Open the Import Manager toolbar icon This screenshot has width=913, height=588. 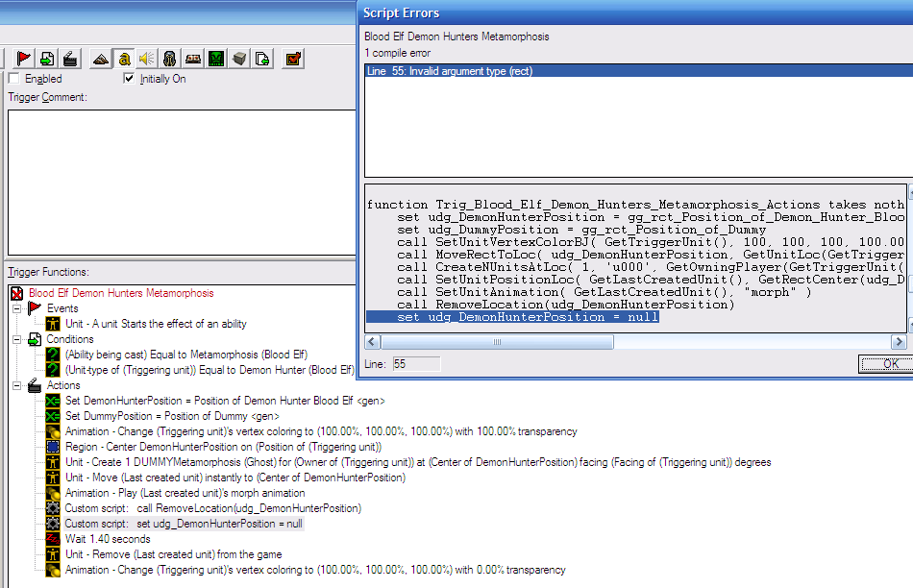point(262,59)
